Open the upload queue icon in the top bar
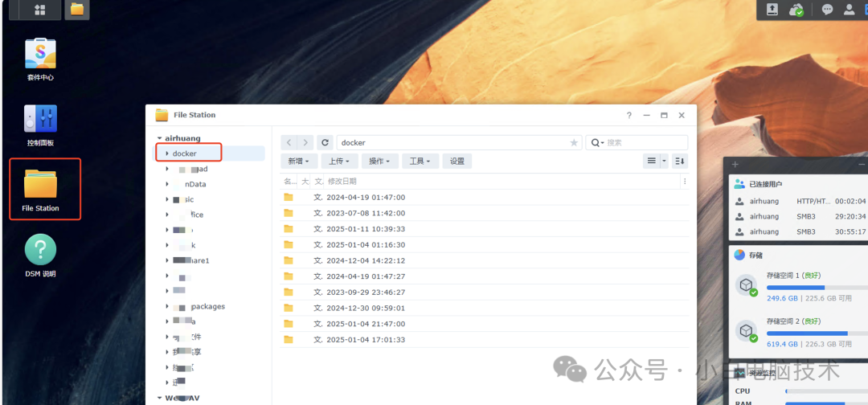The width and height of the screenshot is (868, 405). (x=772, y=10)
